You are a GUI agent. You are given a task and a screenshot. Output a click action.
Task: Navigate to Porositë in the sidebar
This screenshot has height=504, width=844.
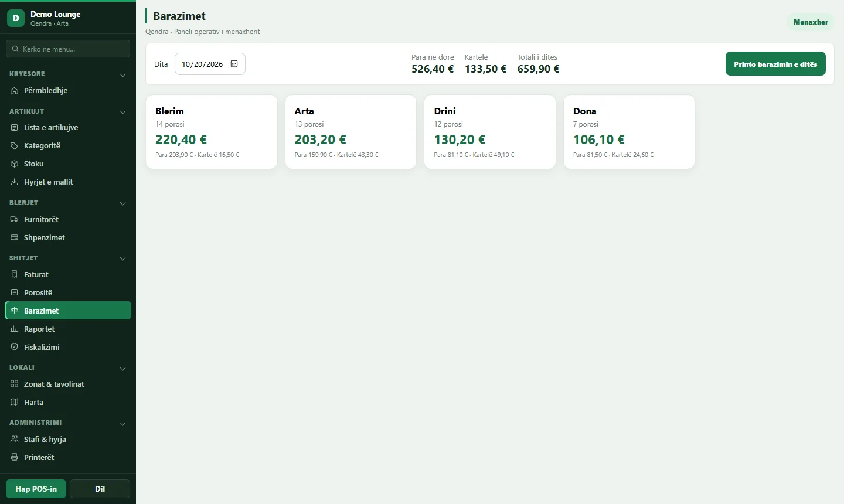[68, 293]
